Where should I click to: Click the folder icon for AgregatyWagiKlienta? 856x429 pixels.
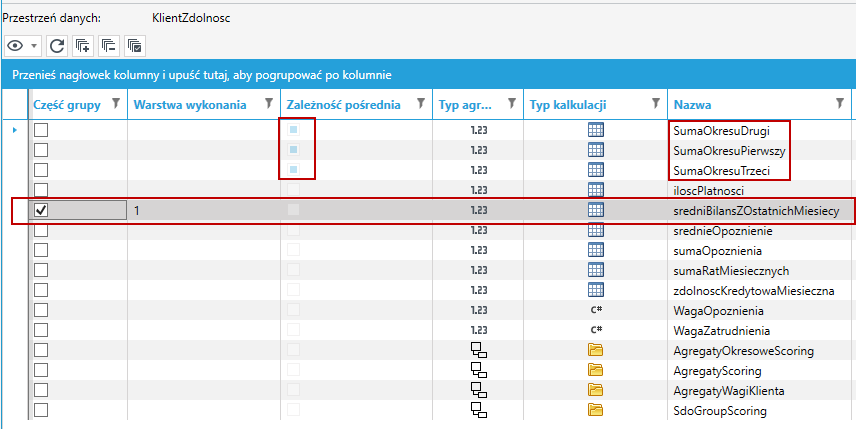(x=596, y=390)
